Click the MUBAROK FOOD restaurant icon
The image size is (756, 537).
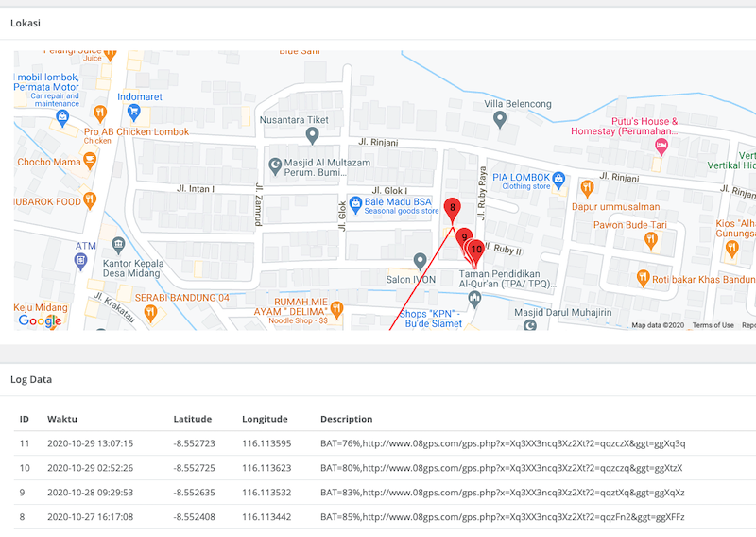point(90,200)
